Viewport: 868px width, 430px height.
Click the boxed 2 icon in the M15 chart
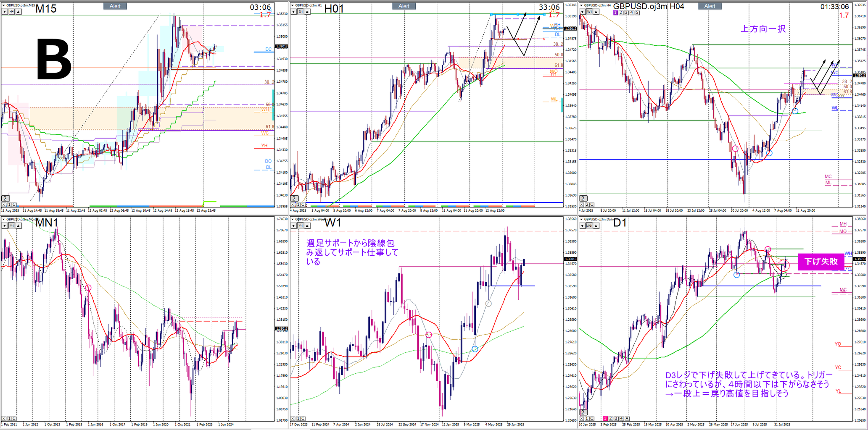(x=5, y=199)
